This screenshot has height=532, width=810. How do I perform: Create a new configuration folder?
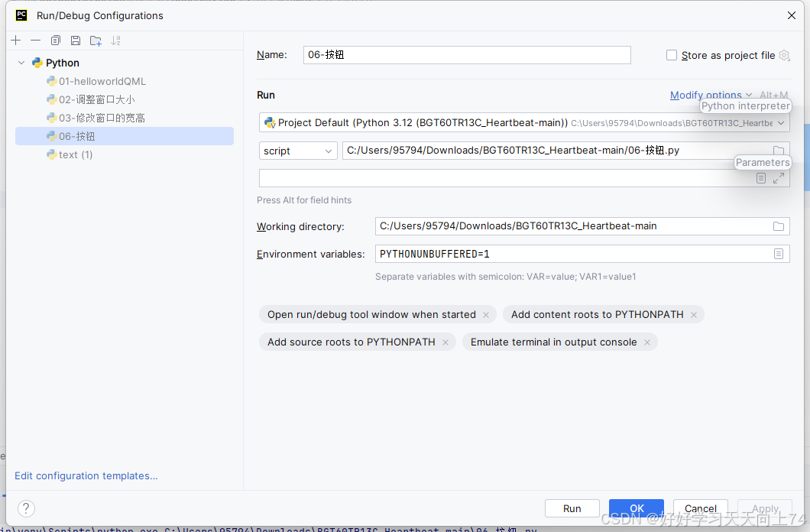[95, 40]
